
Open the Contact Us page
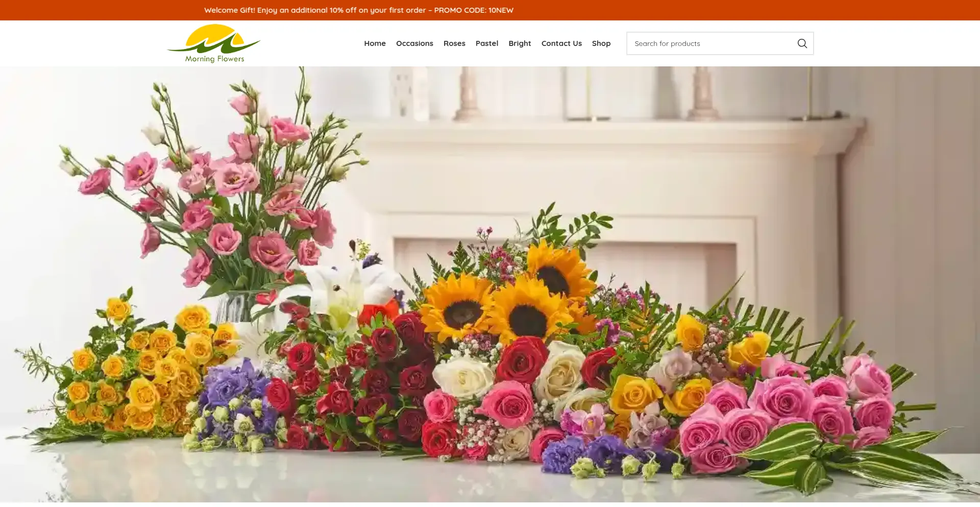click(x=561, y=43)
